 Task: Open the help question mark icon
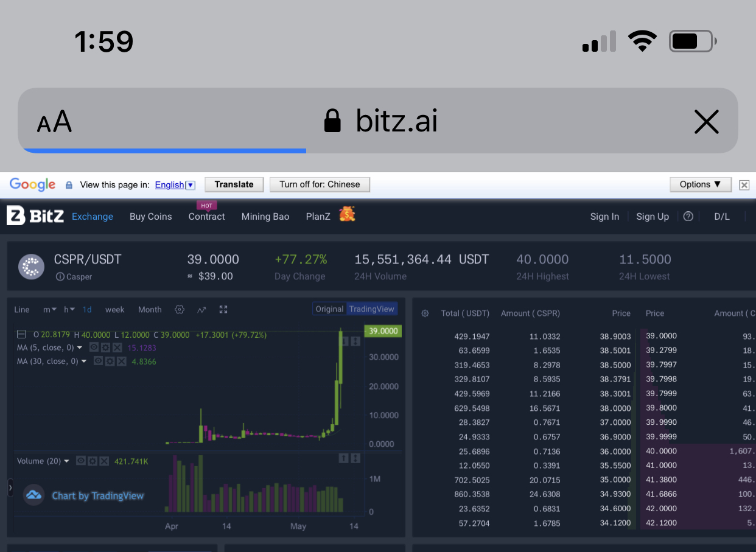pyautogui.click(x=688, y=216)
